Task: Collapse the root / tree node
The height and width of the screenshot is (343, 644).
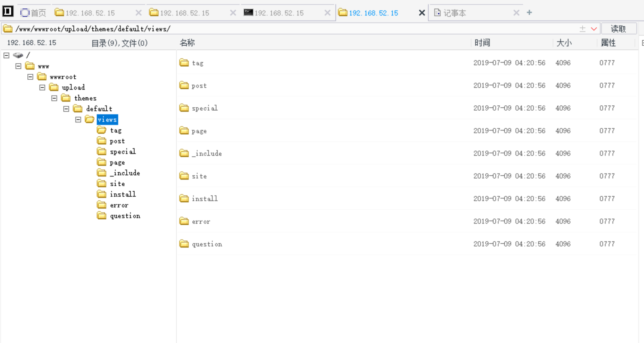Action: (x=6, y=55)
